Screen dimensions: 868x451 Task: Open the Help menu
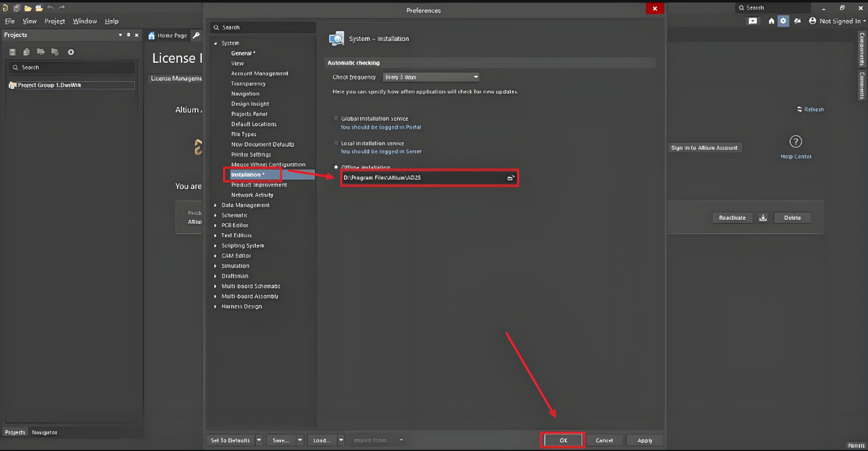click(111, 21)
